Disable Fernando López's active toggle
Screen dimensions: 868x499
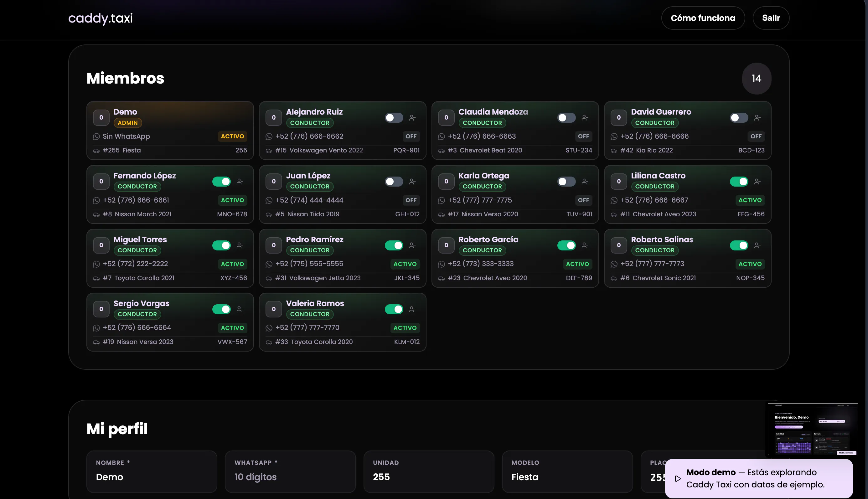221,181
